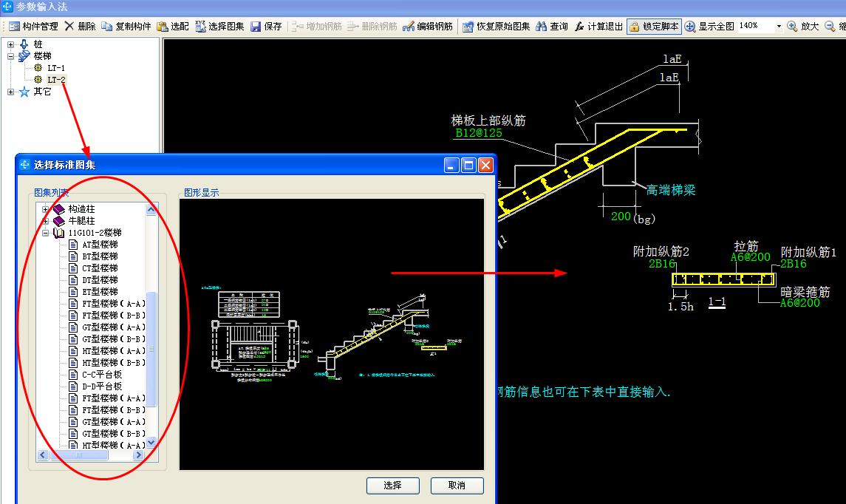Click the 增加钢筋 toolbar button
The image size is (846, 504).
point(317,26)
